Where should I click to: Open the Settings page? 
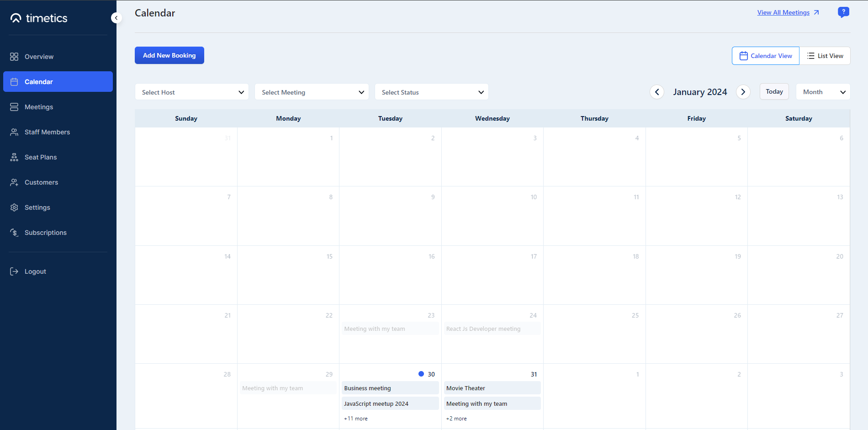[37, 207]
